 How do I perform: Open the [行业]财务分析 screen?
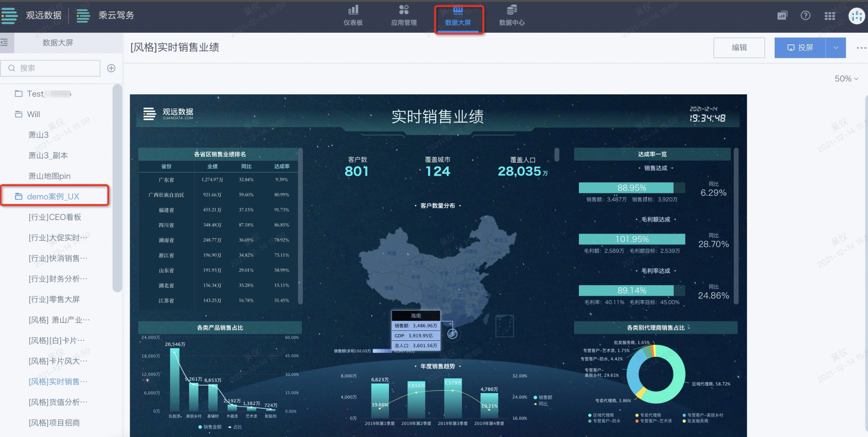[58, 279]
